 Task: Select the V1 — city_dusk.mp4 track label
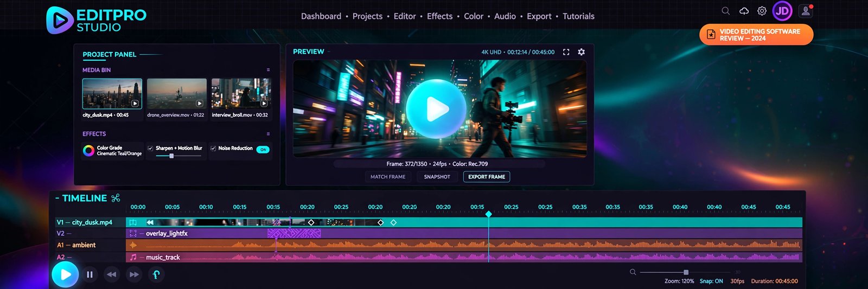84,222
